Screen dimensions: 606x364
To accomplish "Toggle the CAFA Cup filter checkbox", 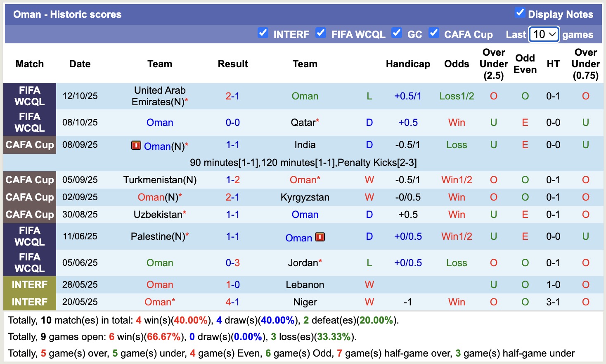I will pos(433,33).
